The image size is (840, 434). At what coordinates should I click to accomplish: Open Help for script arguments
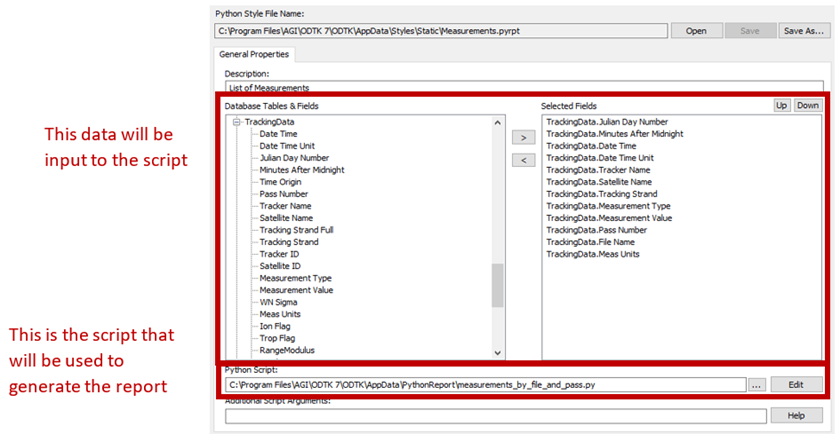[x=797, y=415]
